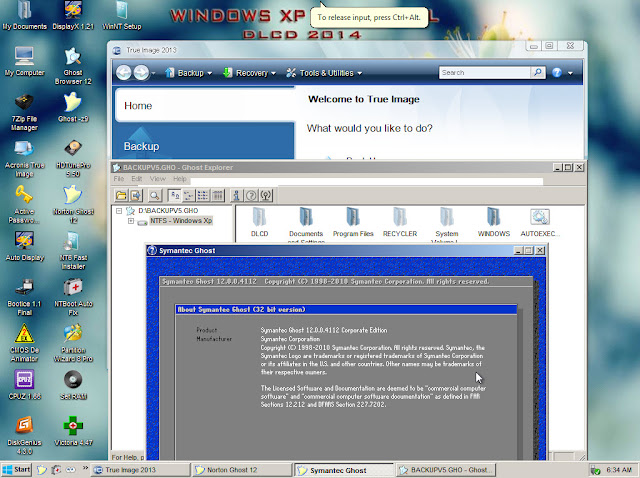Switch Ghost Explorer to small icons view
640x478 pixels.
189,196
